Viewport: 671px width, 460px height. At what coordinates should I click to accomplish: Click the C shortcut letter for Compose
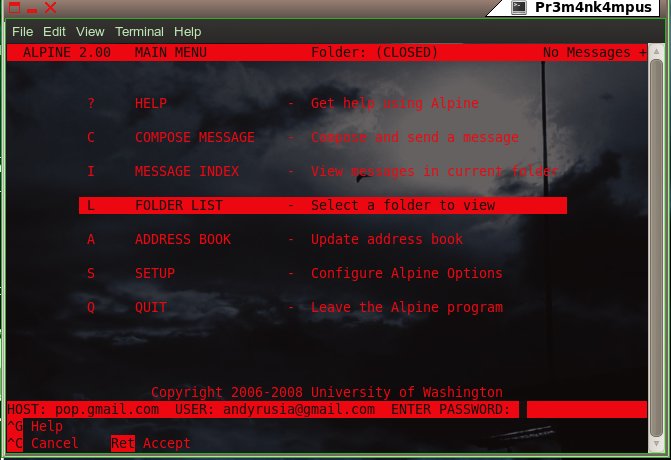click(91, 137)
